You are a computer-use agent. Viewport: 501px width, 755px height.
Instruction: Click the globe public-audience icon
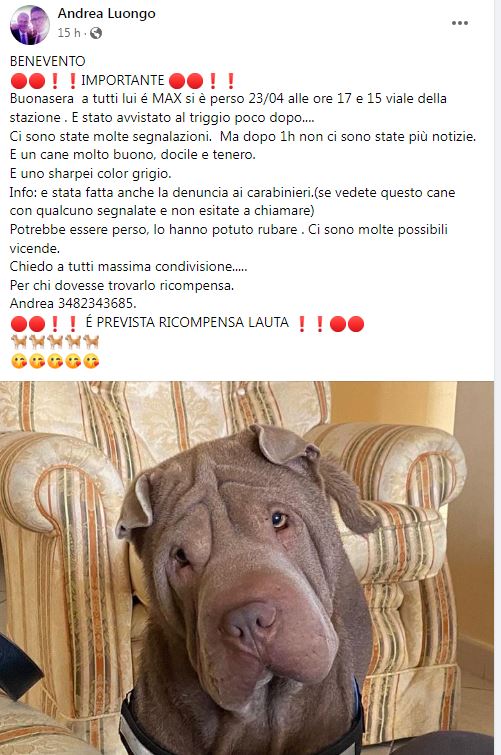[96, 33]
